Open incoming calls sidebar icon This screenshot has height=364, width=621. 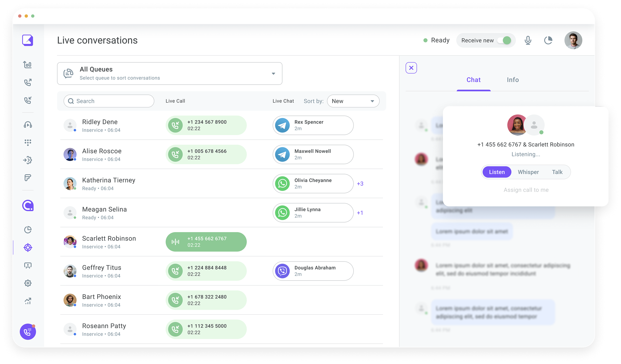[28, 100]
